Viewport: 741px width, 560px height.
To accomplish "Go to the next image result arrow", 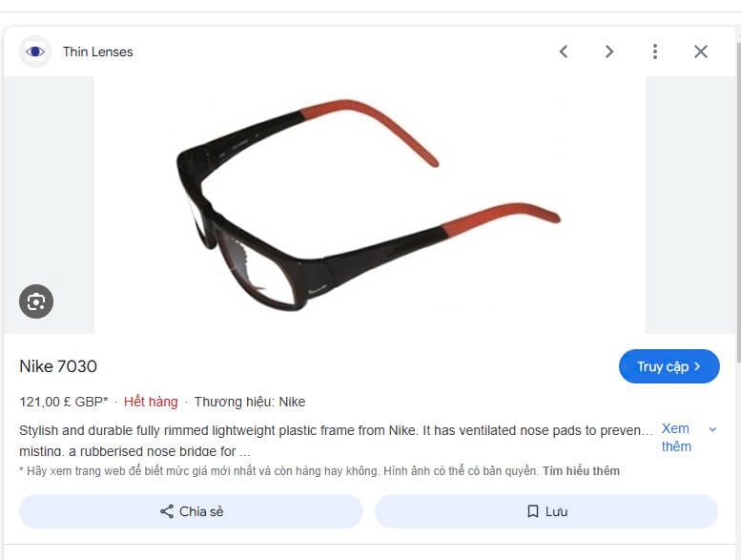I will 609,52.
